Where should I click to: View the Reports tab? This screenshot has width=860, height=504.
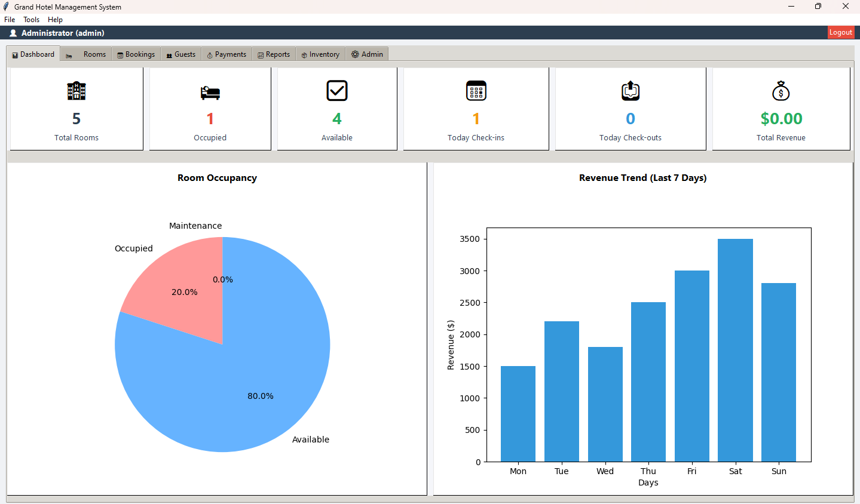pyautogui.click(x=274, y=54)
